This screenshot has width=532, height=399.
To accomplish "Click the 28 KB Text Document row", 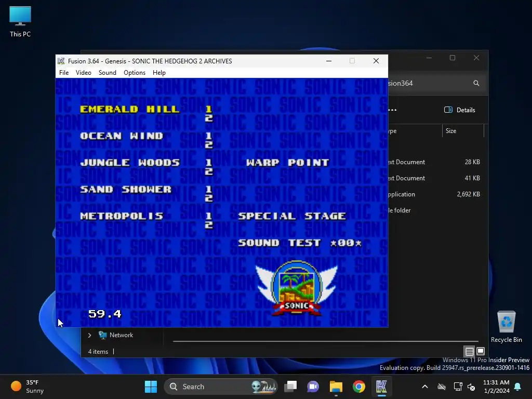I will [436, 162].
